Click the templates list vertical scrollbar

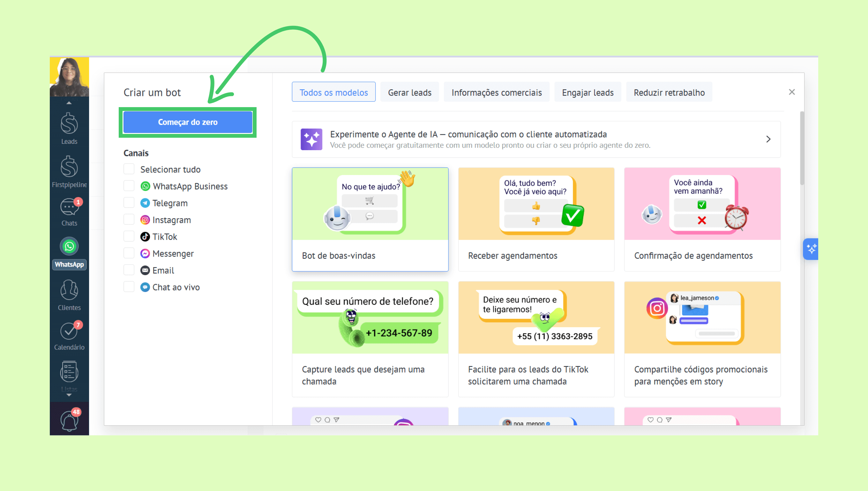pos(802,148)
